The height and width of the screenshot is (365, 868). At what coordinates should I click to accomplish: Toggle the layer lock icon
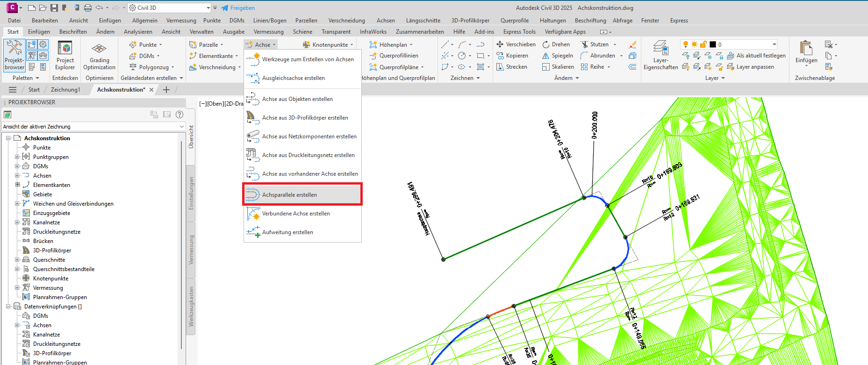[703, 44]
